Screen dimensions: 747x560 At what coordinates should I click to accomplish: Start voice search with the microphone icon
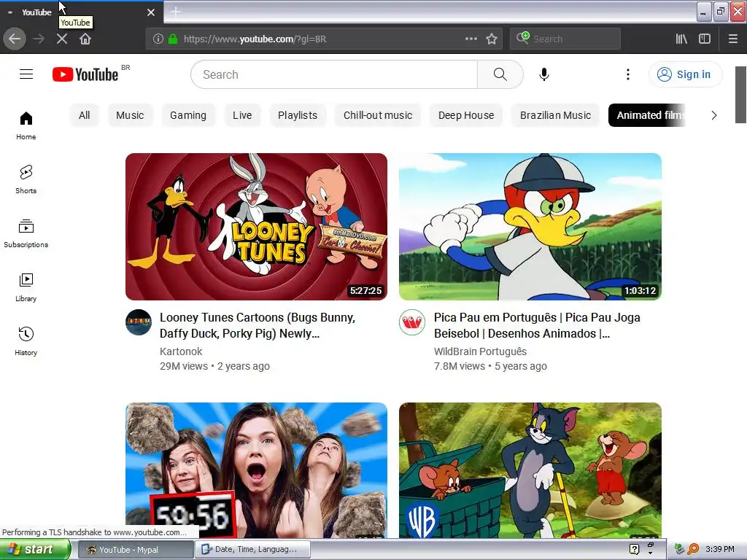(x=544, y=74)
